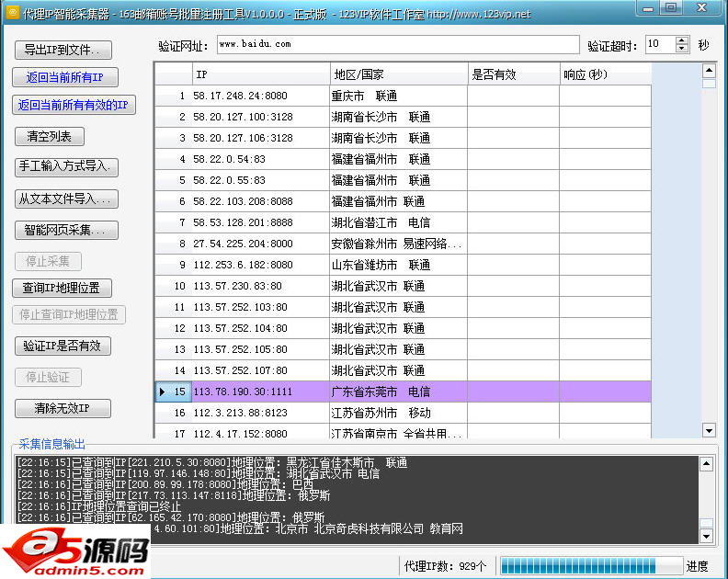Screen dimensions: 728x579
Task: Click 清除无效IP button
Action: point(63,408)
